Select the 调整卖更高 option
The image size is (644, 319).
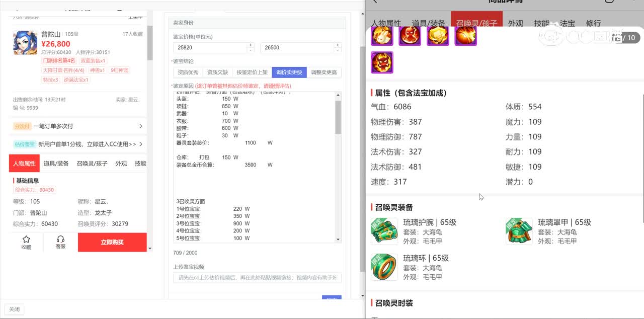[324, 72]
